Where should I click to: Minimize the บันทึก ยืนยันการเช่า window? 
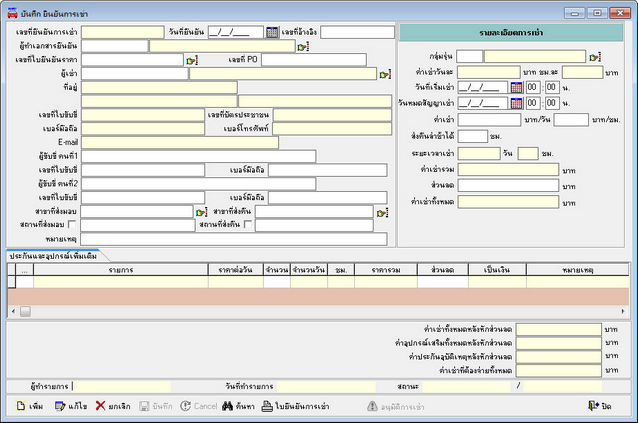pos(575,13)
